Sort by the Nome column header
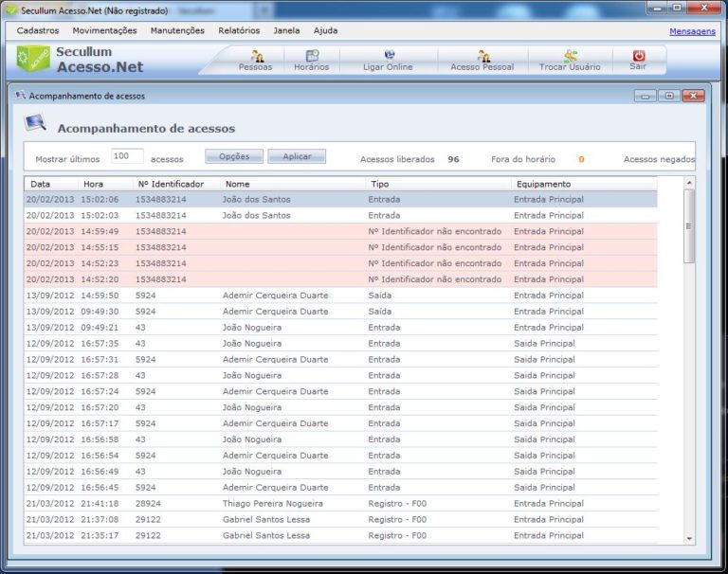Viewport: 728px width, 574px height. pyautogui.click(x=293, y=184)
